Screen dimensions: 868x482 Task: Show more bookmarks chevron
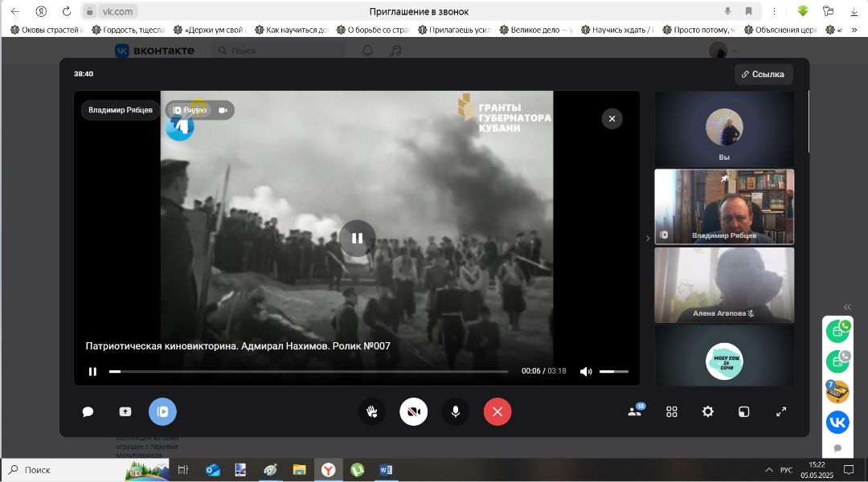pyautogui.click(x=854, y=30)
